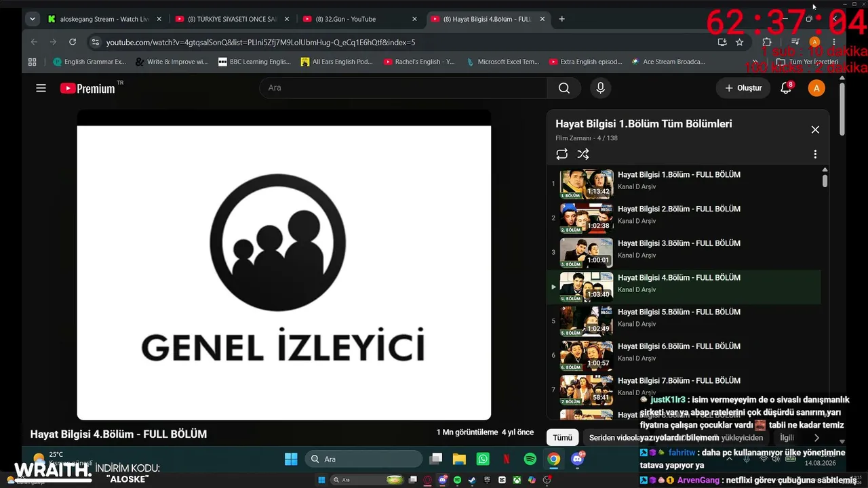
Task: Open BBC Learning English bookmark
Action: 254,62
